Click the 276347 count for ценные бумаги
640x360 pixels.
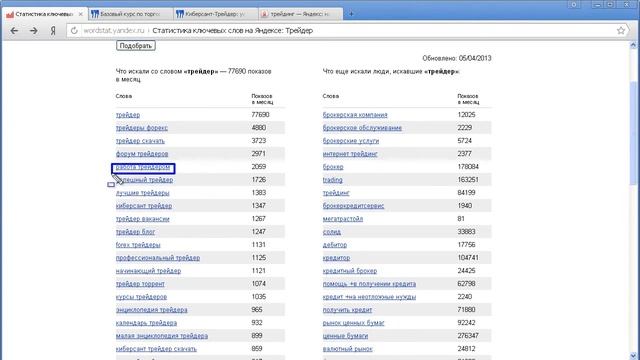[x=468, y=336]
